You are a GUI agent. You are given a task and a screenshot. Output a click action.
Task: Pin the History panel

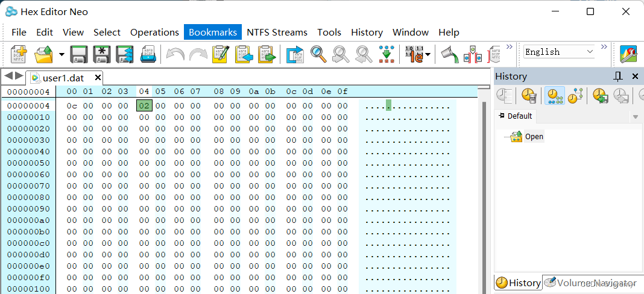click(617, 76)
